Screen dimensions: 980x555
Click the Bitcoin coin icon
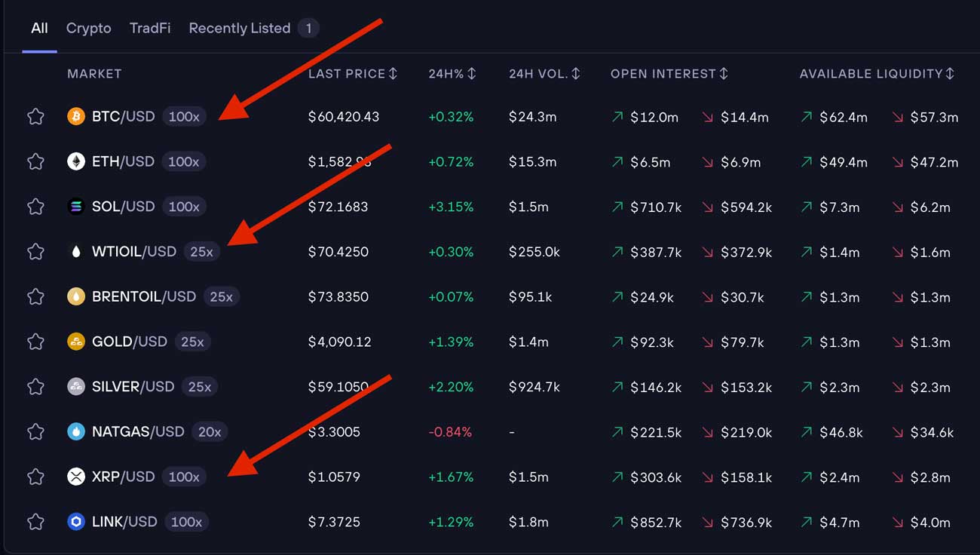pyautogui.click(x=76, y=116)
